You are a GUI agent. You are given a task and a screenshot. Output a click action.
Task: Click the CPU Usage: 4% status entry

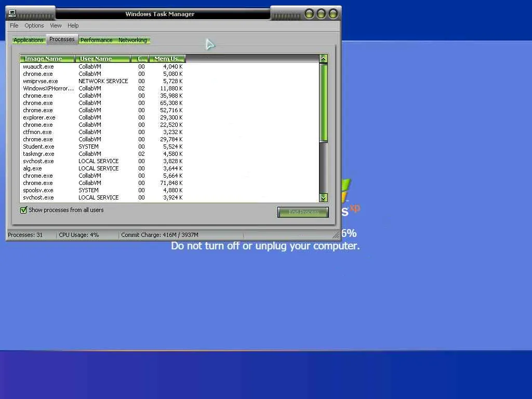tap(79, 235)
